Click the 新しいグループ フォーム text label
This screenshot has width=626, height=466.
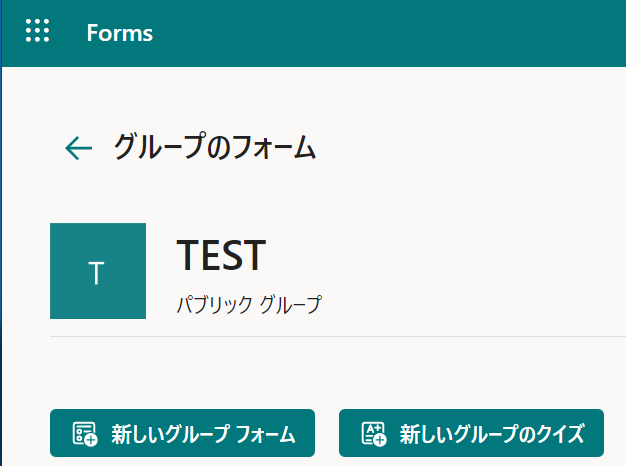tap(203, 435)
